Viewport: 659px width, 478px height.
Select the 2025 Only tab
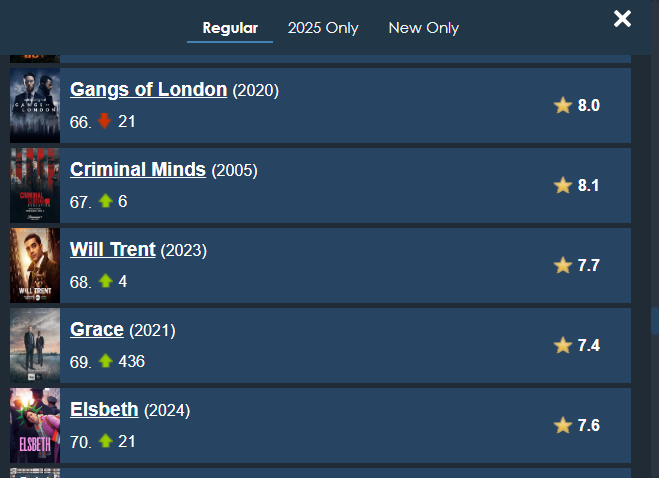[323, 28]
